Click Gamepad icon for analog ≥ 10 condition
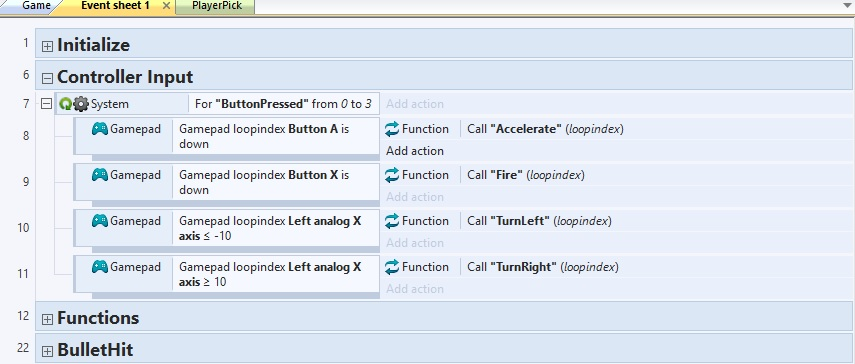 (100, 267)
